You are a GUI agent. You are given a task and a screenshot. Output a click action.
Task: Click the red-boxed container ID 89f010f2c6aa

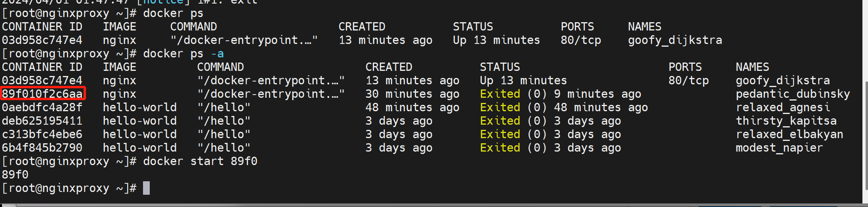point(42,94)
